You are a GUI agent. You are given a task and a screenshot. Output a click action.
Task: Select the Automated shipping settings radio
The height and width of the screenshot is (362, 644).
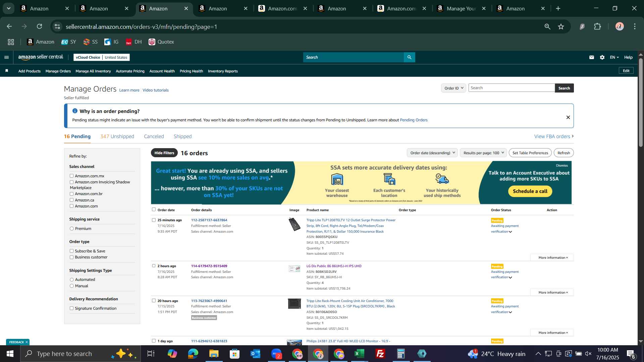coord(71,280)
